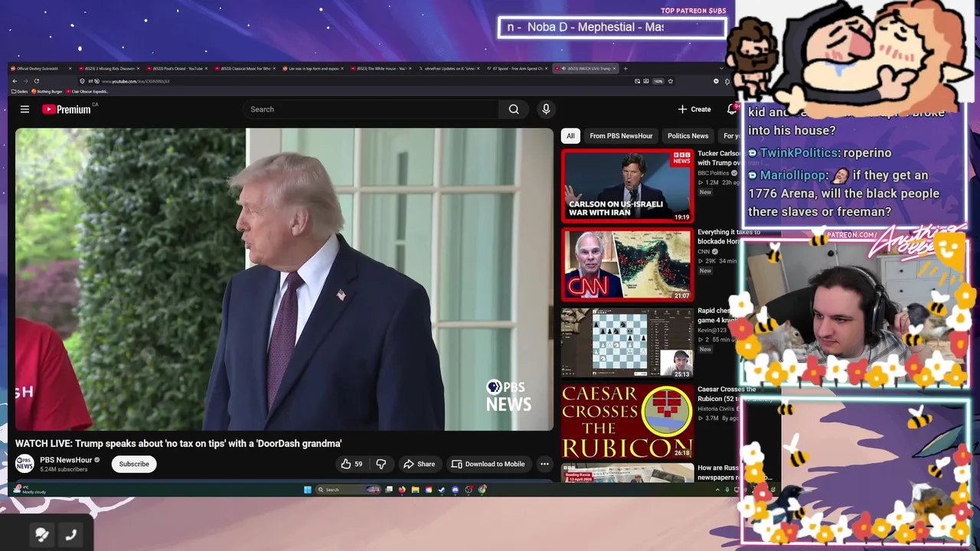This screenshot has width=980, height=551.
Task: Open PBS NewsHour channel name link
Action: pos(66,460)
